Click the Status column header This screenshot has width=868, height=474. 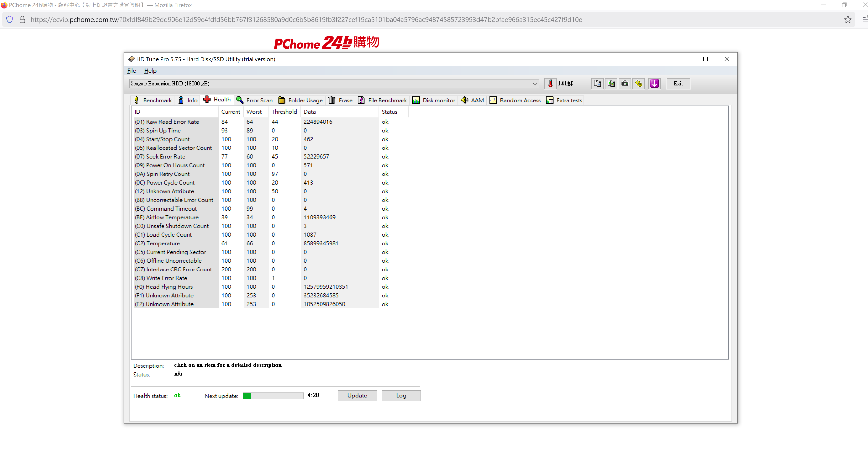[x=393, y=111]
